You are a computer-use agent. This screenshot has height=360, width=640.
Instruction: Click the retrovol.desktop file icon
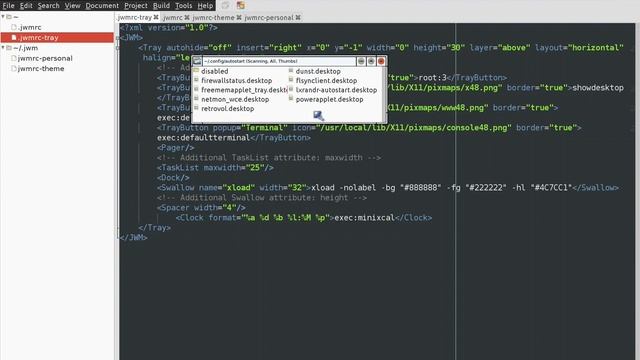click(x=196, y=108)
